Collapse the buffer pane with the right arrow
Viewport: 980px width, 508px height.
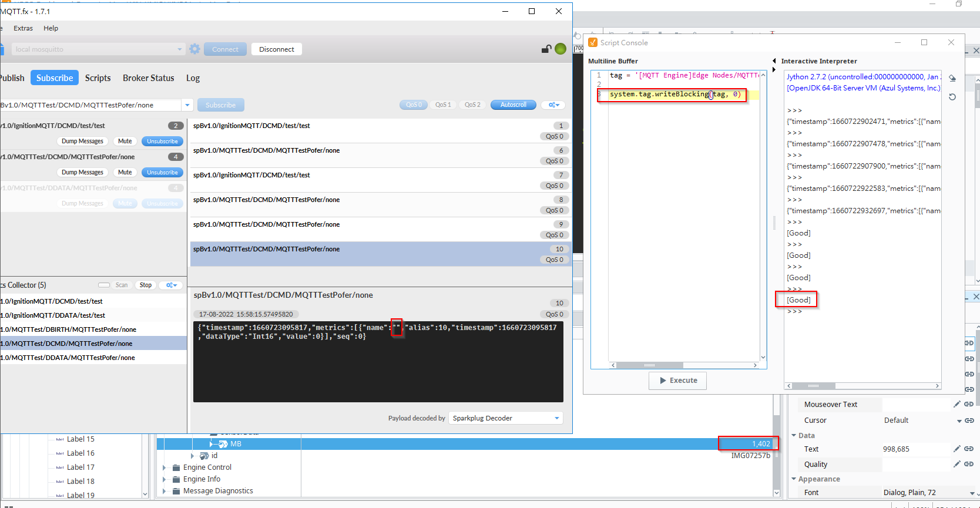(x=774, y=70)
